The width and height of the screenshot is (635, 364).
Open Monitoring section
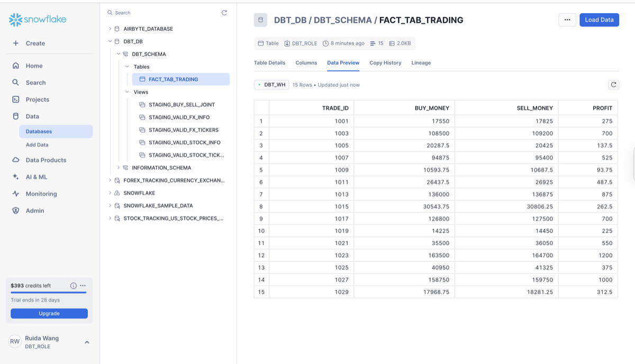coord(41,194)
